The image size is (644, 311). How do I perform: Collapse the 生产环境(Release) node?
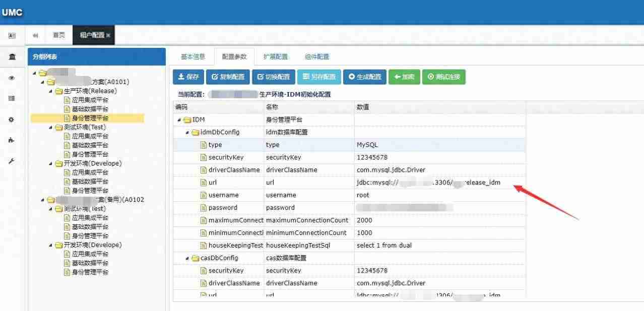click(50, 91)
